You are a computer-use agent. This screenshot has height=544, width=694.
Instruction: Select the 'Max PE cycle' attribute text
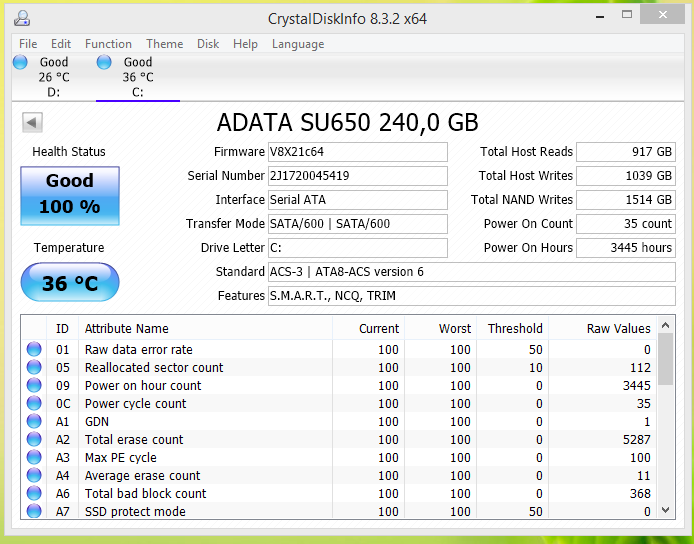point(120,458)
